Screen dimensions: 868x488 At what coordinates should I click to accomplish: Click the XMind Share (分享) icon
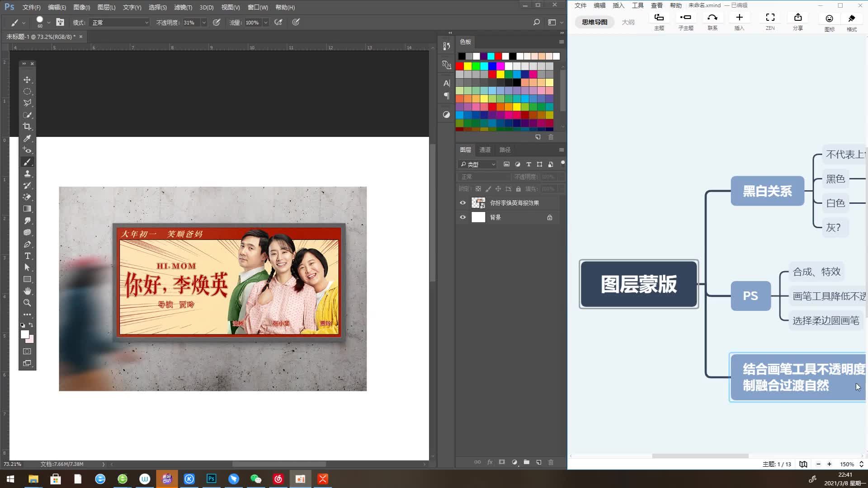click(798, 21)
